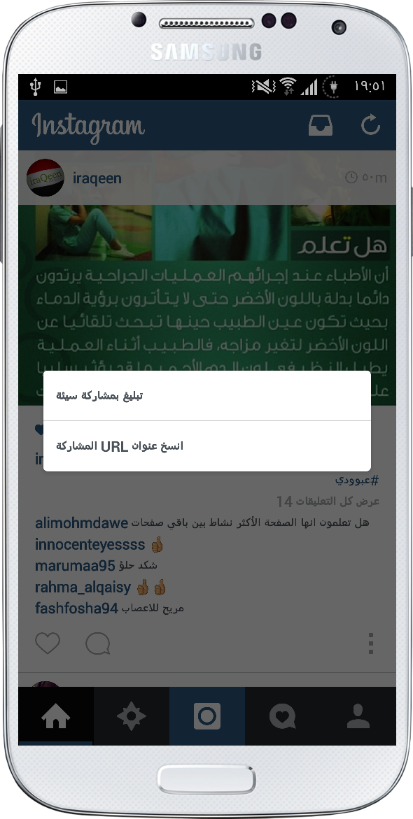The width and height of the screenshot is (413, 819).
Task: Open the camera tab
Action: coord(207,716)
